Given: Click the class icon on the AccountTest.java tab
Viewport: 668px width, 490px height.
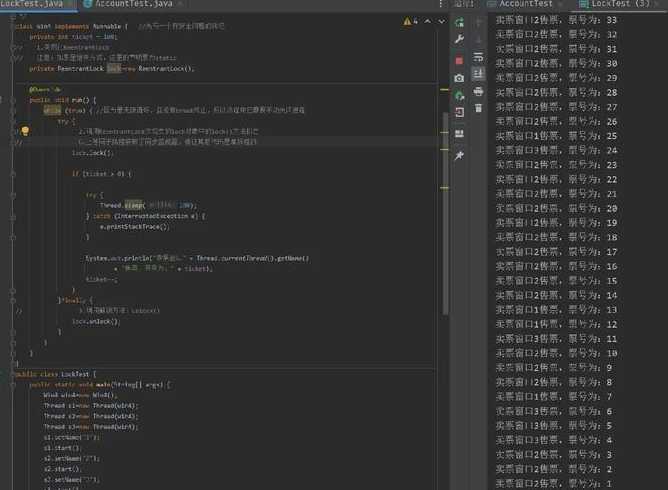Looking at the screenshot, I should tap(87, 4).
